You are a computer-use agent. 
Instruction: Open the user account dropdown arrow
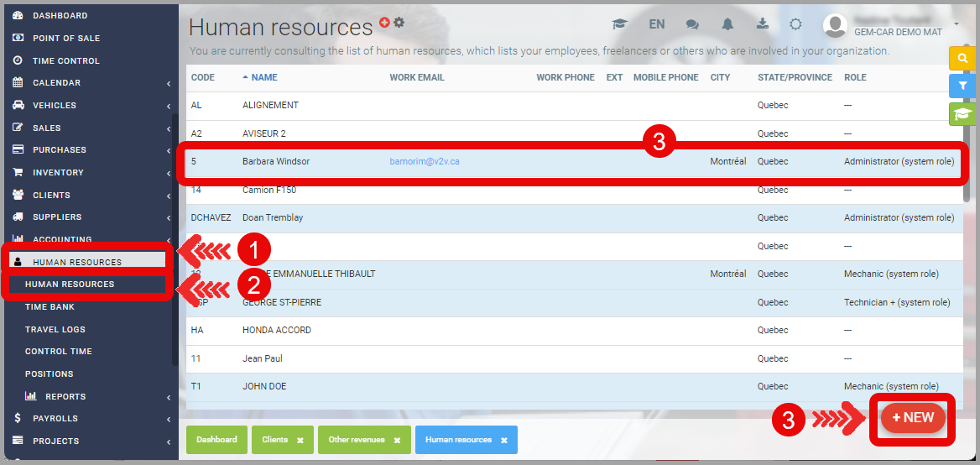click(x=956, y=24)
